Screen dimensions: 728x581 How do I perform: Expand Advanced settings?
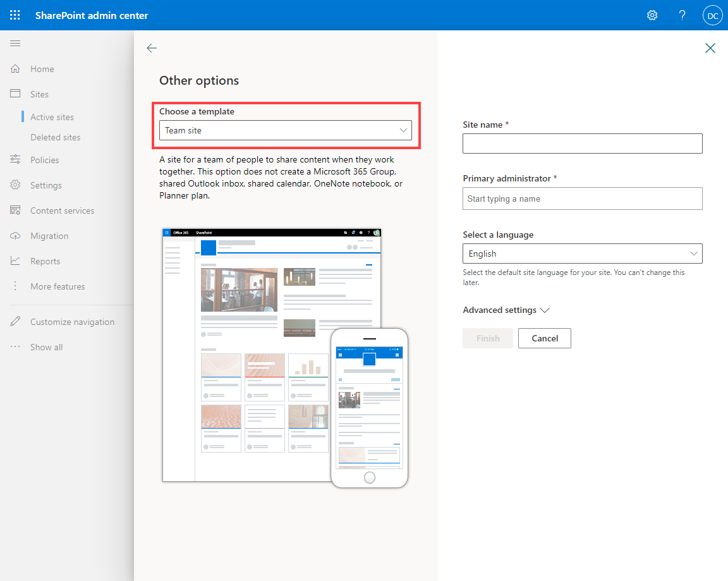(x=506, y=310)
